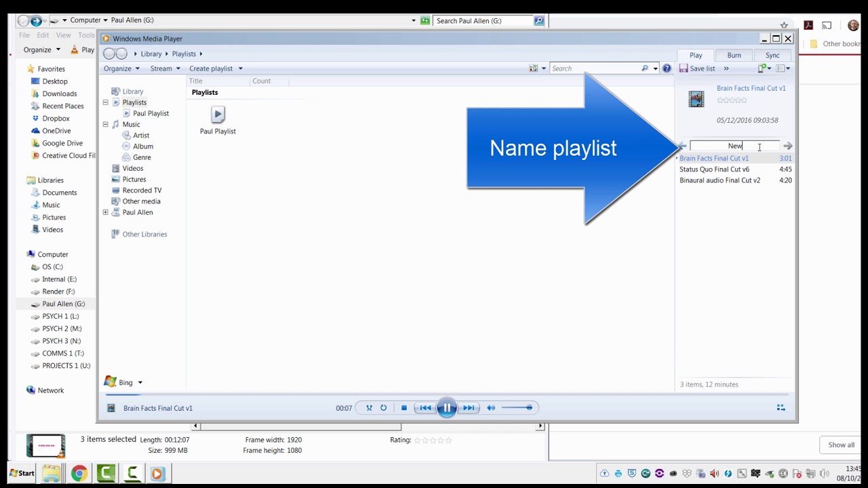The height and width of the screenshot is (488, 868).
Task: Click Save list button
Action: [697, 68]
